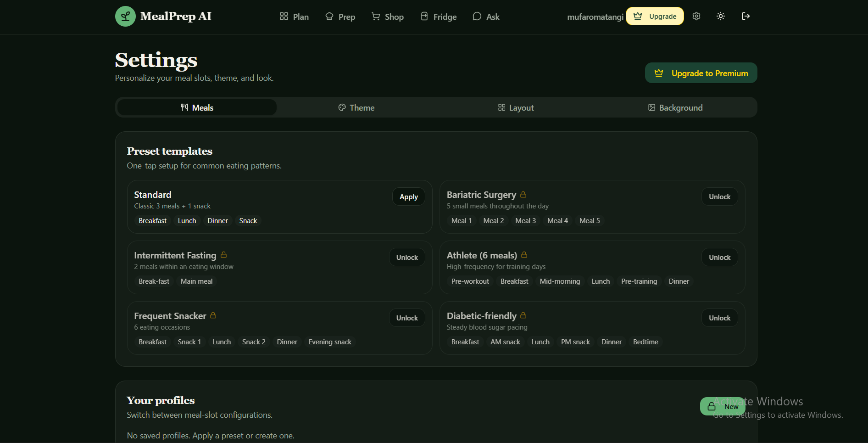Viewport: 868px width, 443px height.
Task: Click the mufaromatangi username
Action: pyautogui.click(x=595, y=17)
